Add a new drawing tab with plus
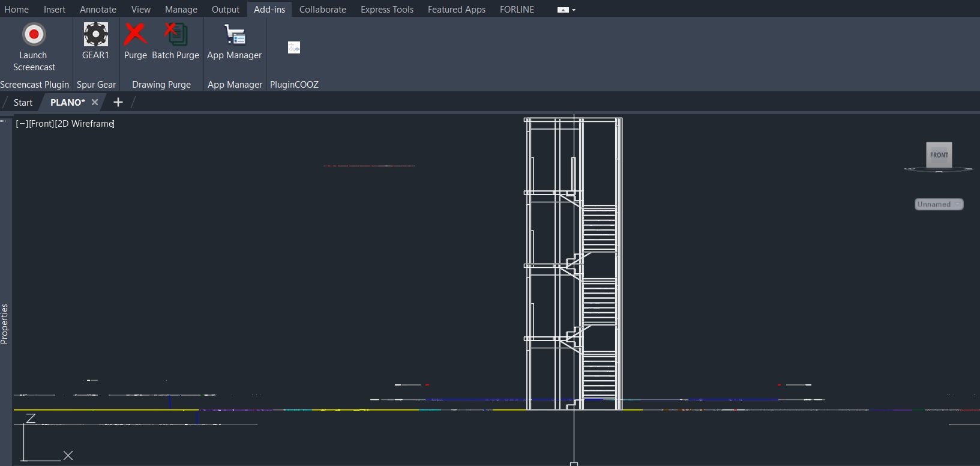 [x=118, y=102]
